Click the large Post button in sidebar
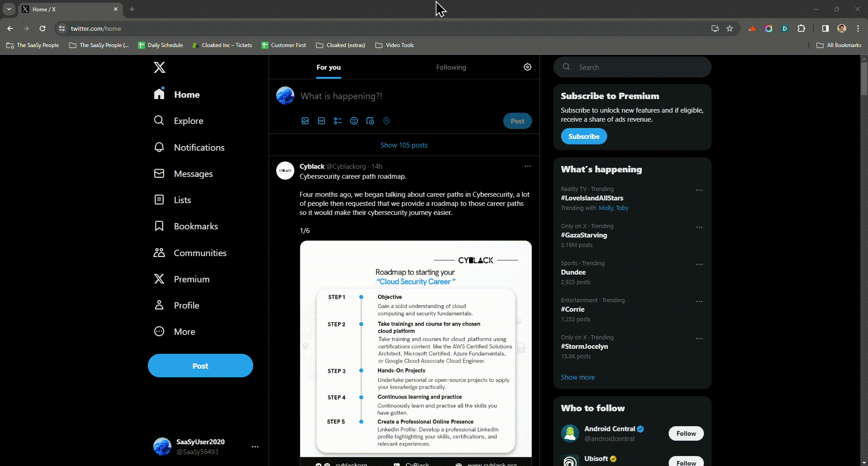 (x=200, y=366)
